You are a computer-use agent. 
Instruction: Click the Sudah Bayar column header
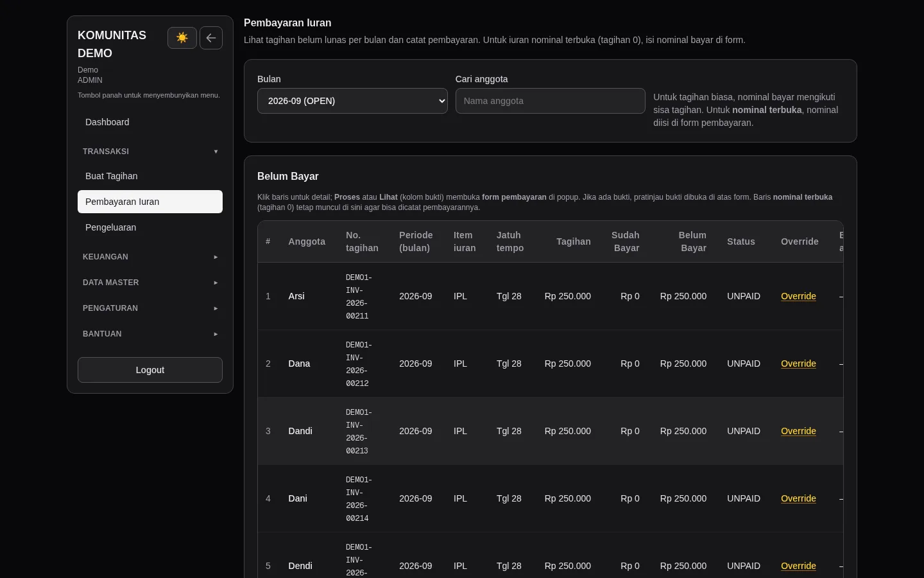coord(626,241)
